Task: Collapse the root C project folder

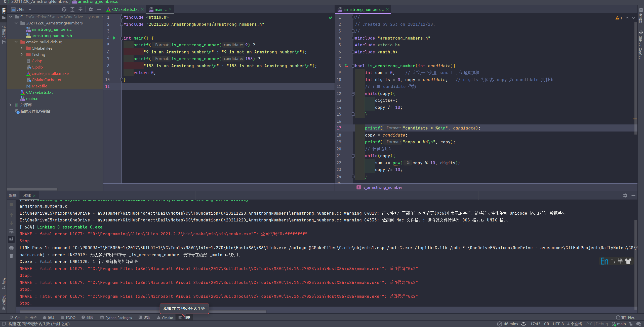Action: click(x=11, y=17)
